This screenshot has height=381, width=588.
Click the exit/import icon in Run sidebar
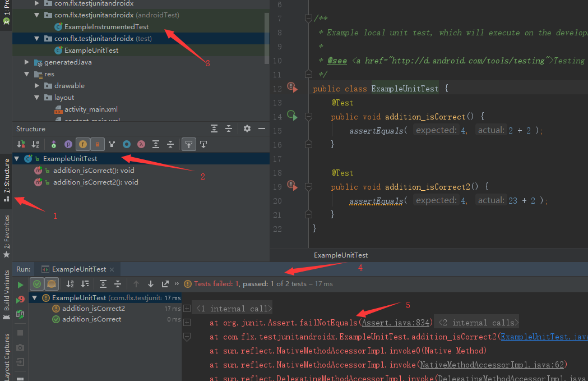point(20,362)
